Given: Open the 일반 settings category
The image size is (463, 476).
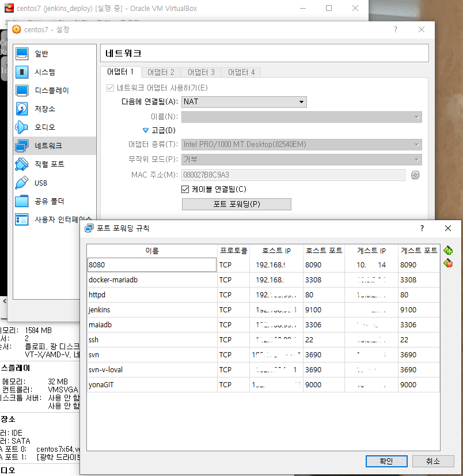Looking at the screenshot, I should pos(55,54).
